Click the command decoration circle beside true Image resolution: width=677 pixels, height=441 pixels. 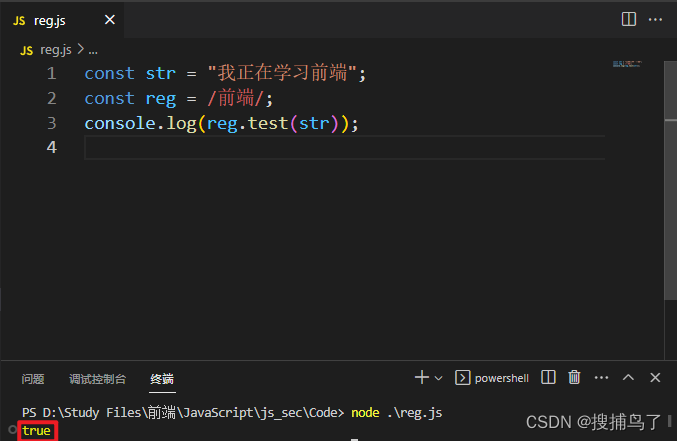tap(13, 430)
